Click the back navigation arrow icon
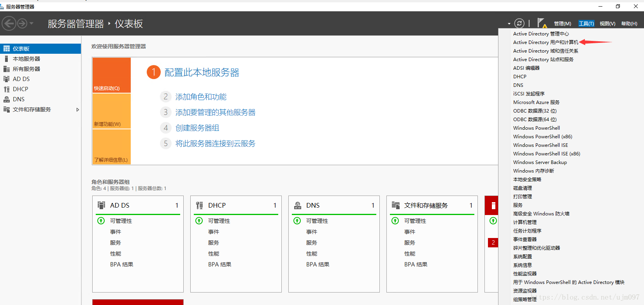Screen dimensions: 644x305 click(9, 24)
